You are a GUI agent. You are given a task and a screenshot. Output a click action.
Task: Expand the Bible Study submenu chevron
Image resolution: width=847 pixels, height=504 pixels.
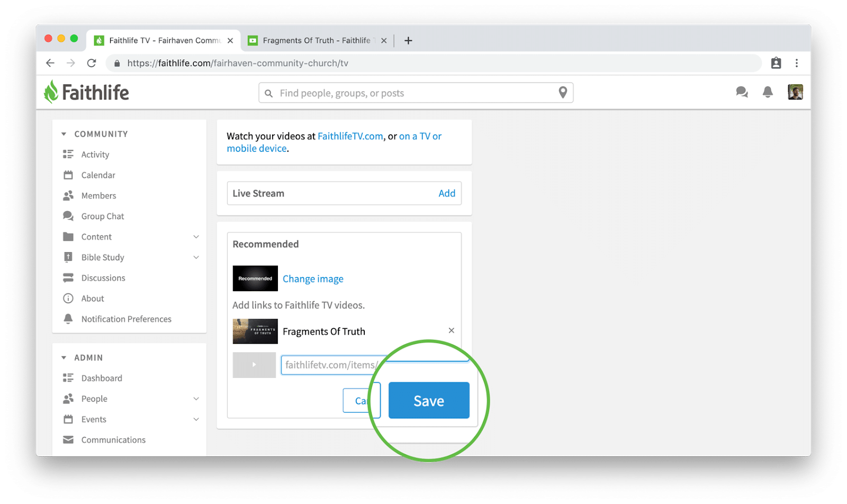pos(196,257)
